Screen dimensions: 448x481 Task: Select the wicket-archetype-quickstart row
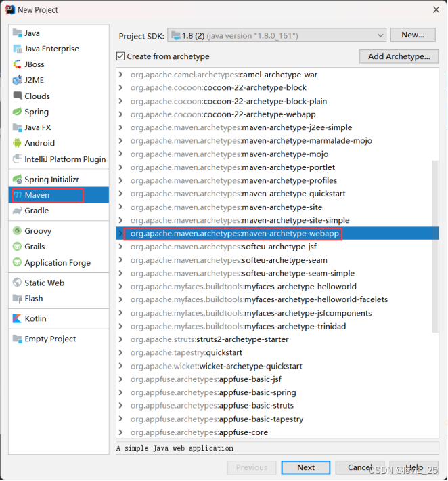(277, 366)
